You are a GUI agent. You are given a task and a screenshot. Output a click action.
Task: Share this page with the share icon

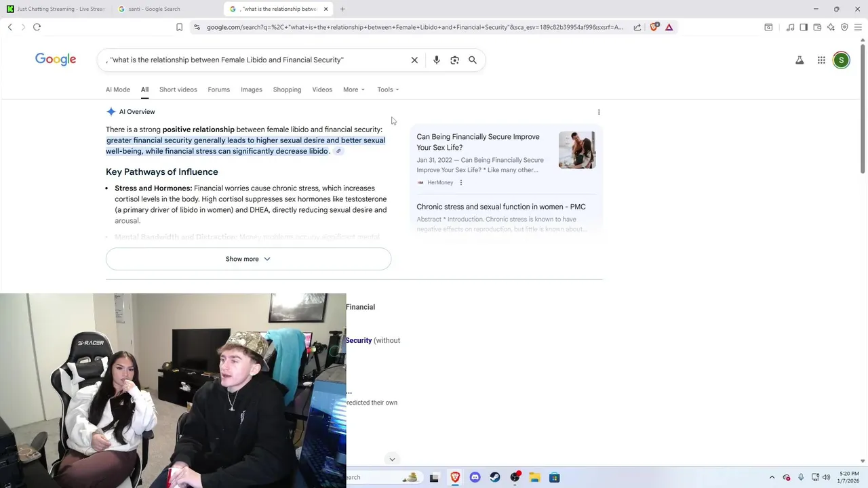pyautogui.click(x=637, y=27)
